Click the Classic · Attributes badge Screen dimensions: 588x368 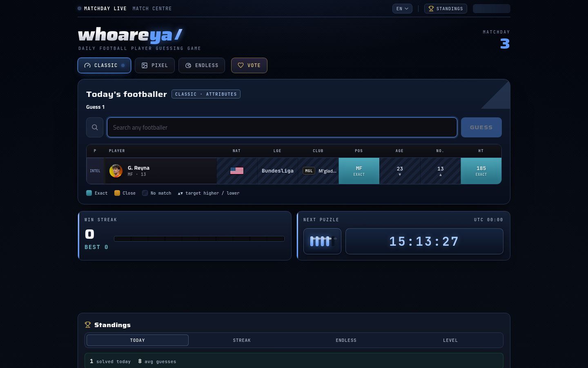[x=206, y=94]
